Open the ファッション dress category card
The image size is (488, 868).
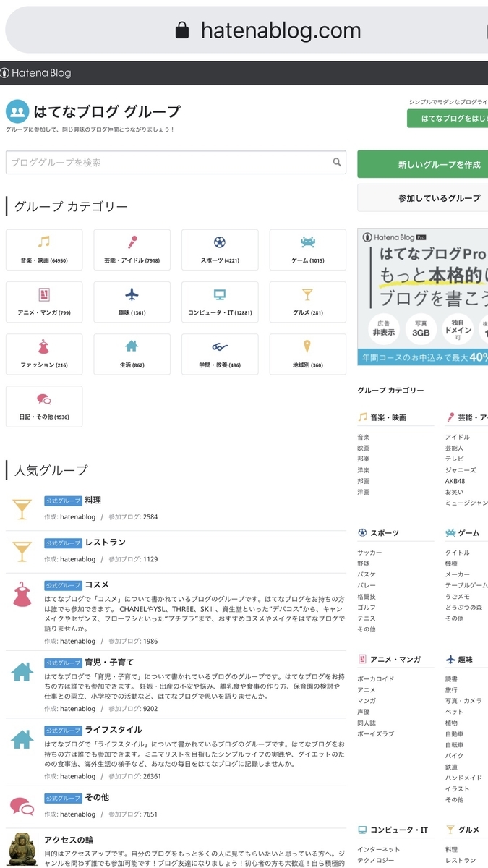click(x=44, y=354)
